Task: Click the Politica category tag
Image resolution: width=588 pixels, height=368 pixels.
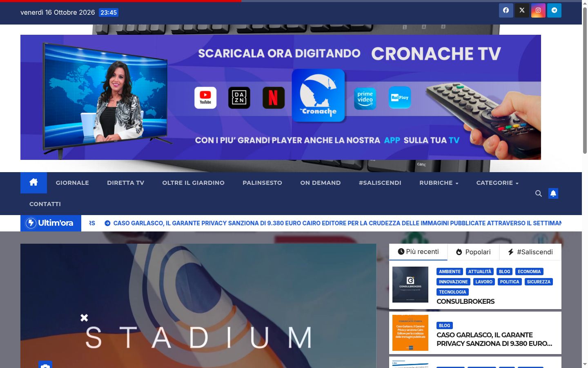Action: (510, 282)
